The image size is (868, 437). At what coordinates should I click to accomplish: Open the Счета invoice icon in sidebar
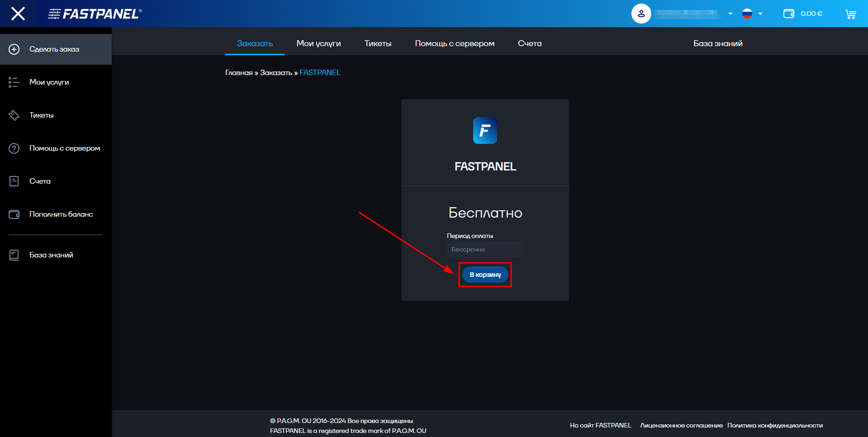click(x=13, y=181)
